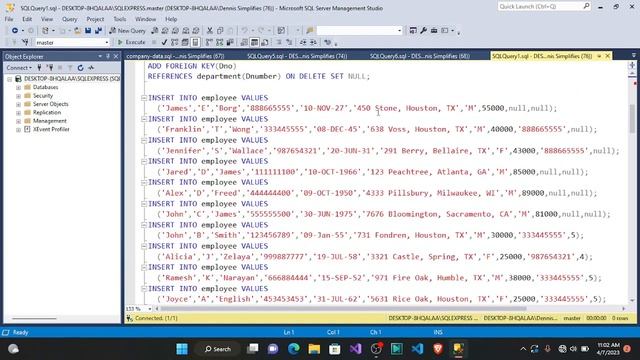Click the editor vertical scrollbar thumb
The width and height of the screenshot is (640, 360).
[632, 118]
